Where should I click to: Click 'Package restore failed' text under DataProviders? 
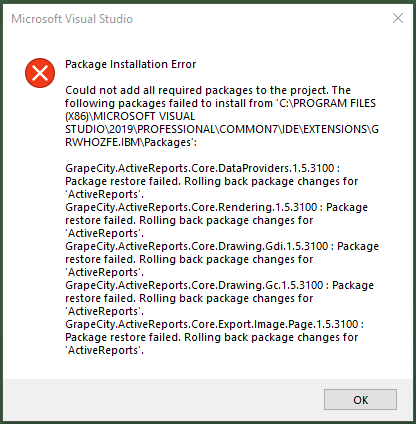pyautogui.click(x=123, y=181)
